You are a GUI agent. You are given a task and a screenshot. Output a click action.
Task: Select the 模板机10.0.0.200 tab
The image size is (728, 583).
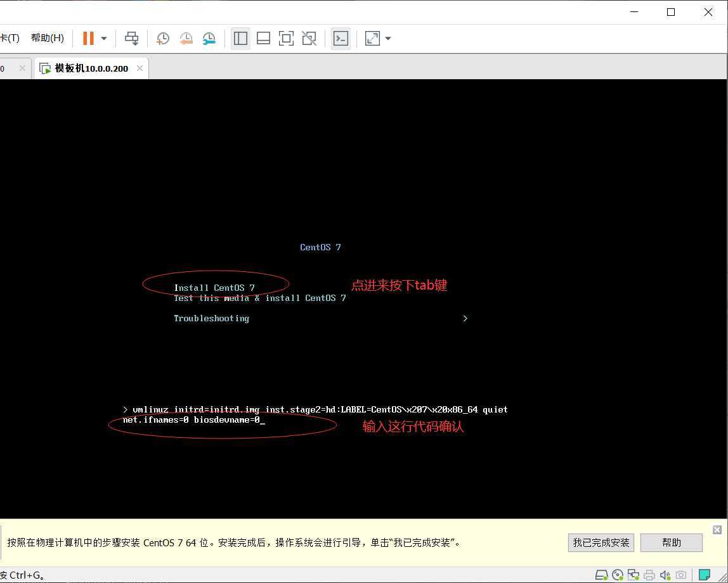[91, 68]
